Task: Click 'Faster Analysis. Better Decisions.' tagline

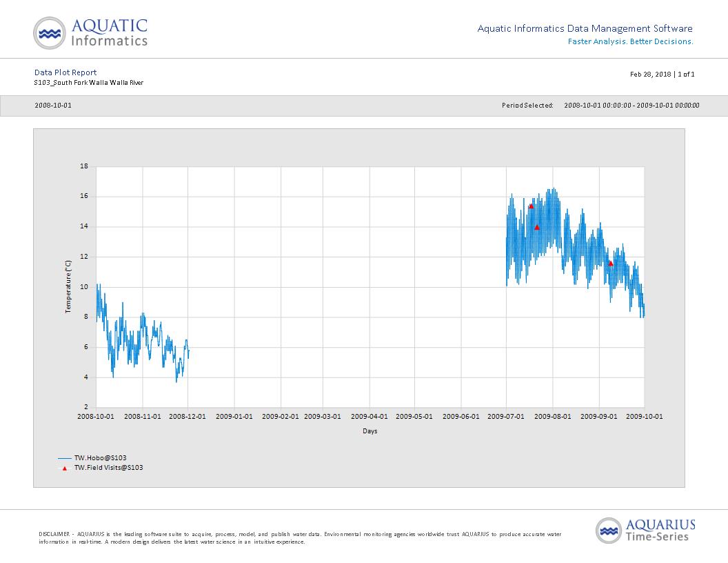Action: coord(631,41)
